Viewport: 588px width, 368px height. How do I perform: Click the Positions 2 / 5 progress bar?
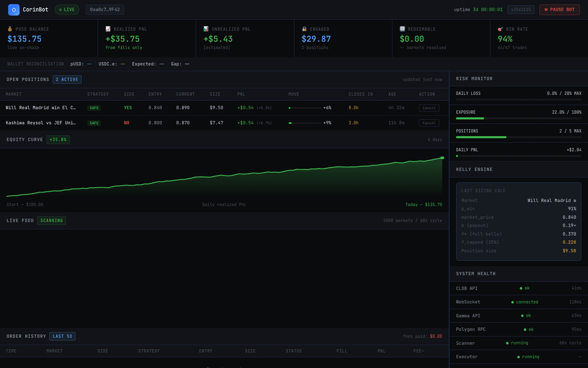[x=519, y=137]
